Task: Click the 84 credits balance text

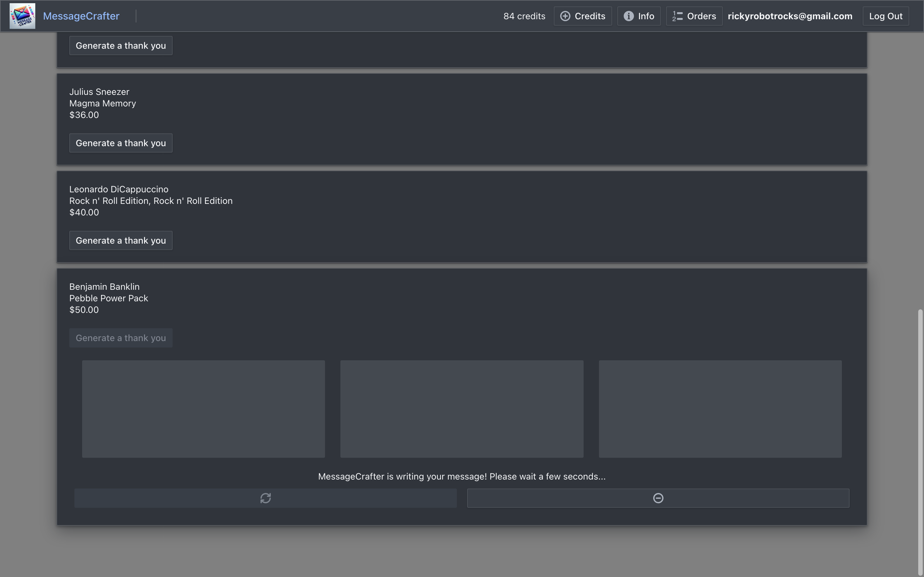Action: point(524,16)
